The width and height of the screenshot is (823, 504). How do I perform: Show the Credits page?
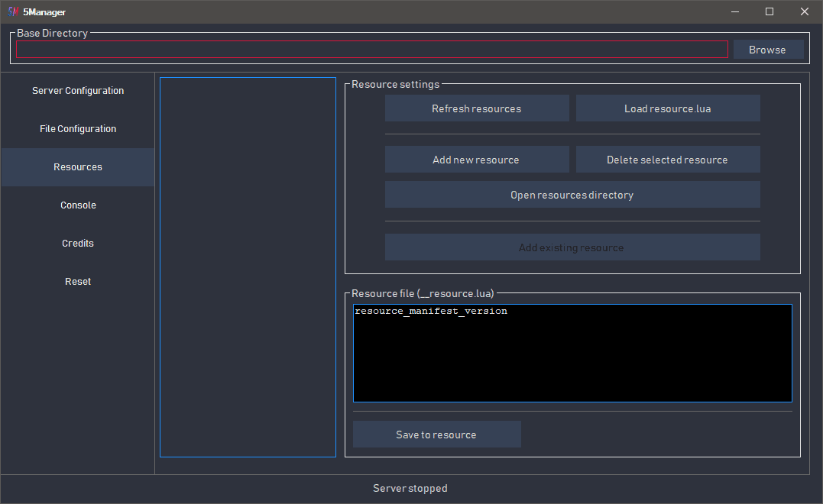(78, 244)
